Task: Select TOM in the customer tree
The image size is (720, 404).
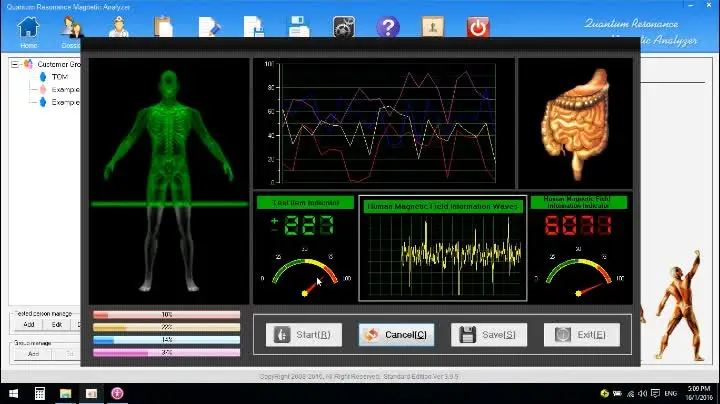Action: 60,77
